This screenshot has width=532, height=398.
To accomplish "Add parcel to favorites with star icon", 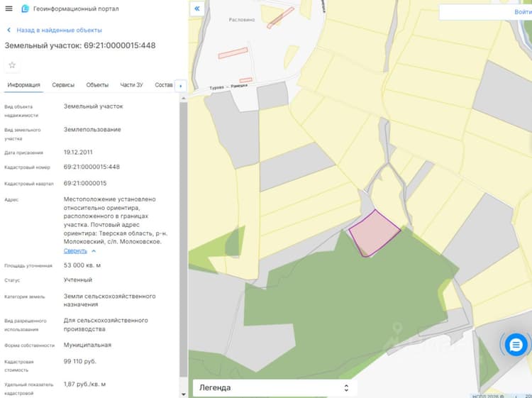I will coord(12,65).
